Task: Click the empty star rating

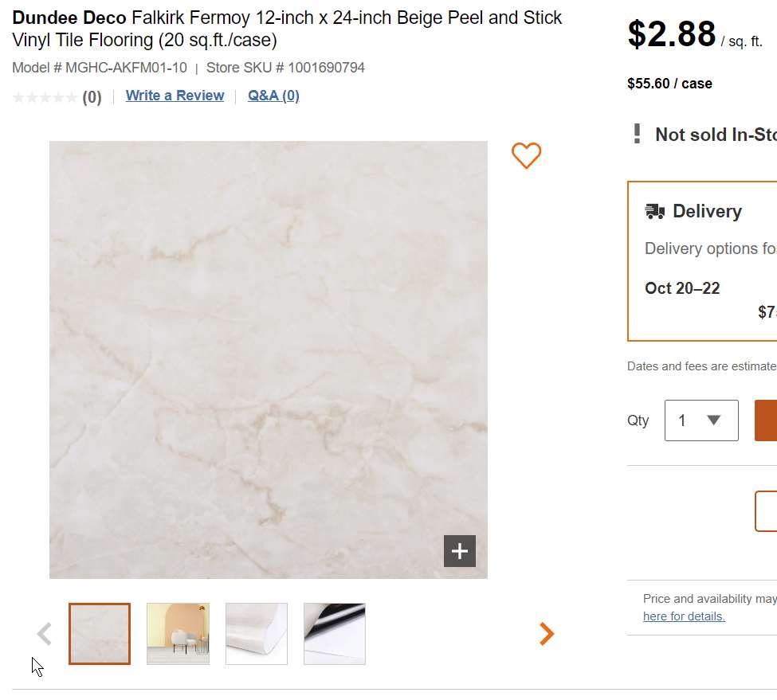Action: (x=45, y=97)
